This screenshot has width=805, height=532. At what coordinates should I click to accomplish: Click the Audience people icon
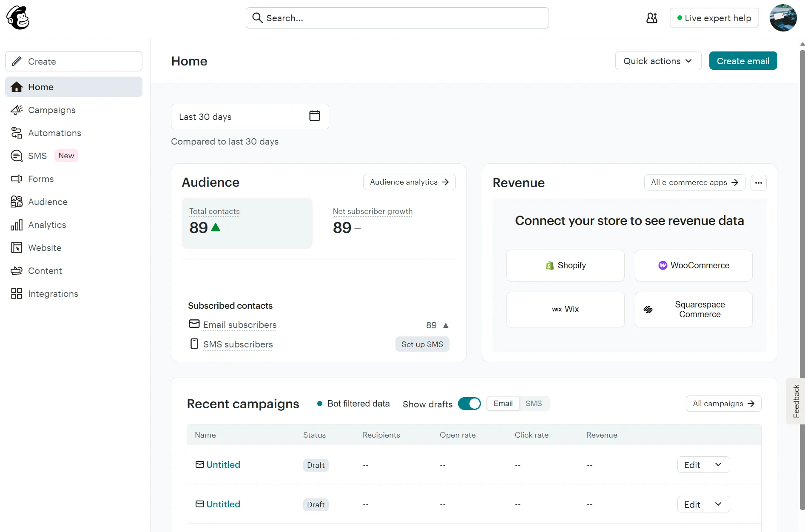(17, 202)
